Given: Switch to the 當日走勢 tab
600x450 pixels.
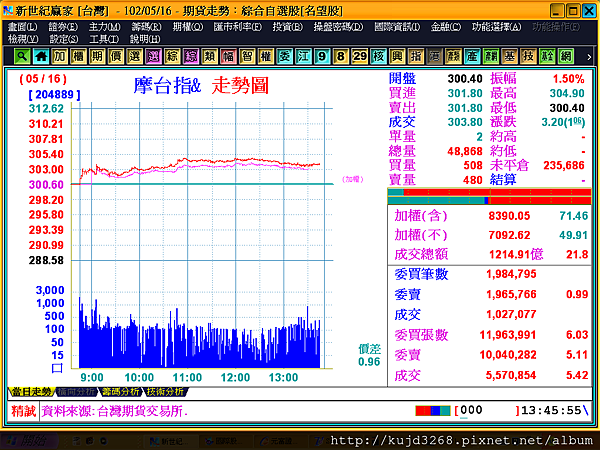Looking at the screenshot, I should coord(31,392).
